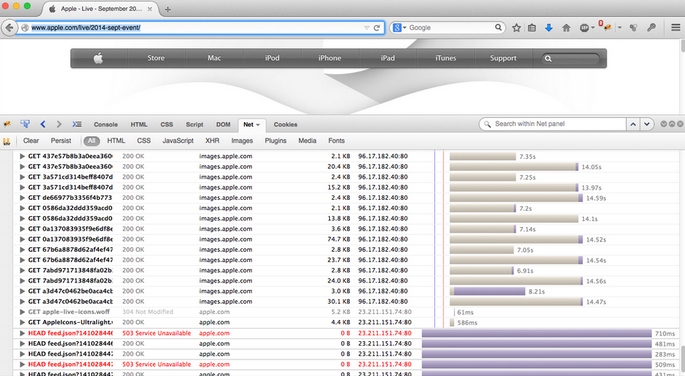This screenshot has width=685, height=376.
Task: Find next match in Net panel search
Action: [647, 124]
